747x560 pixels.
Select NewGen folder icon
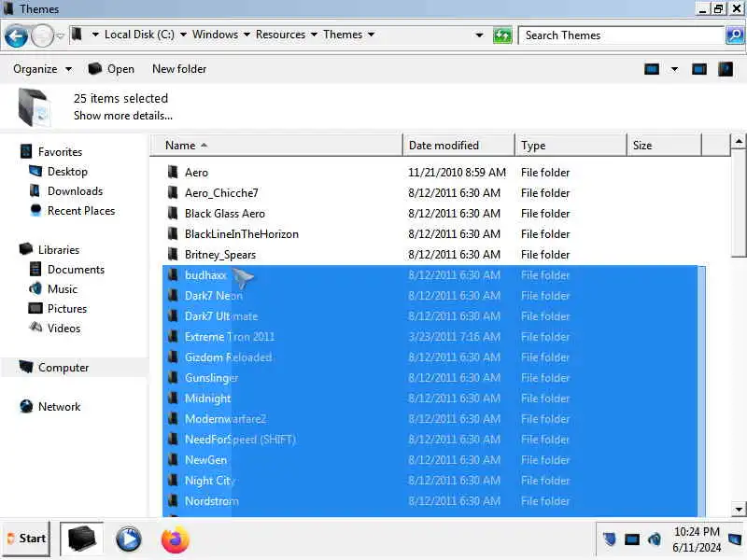(173, 459)
